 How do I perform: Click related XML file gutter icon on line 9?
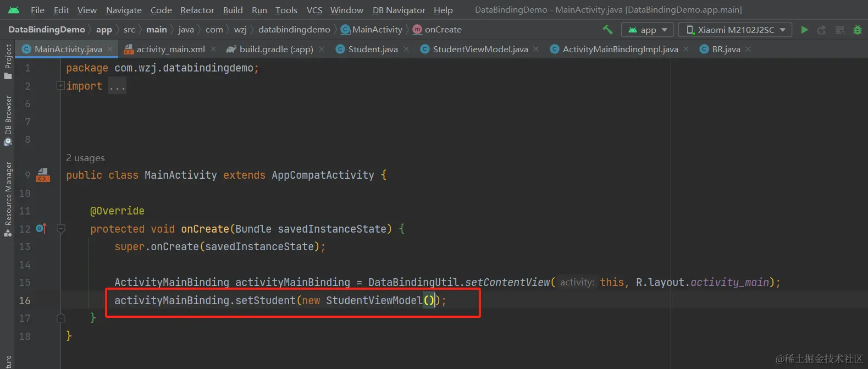pyautogui.click(x=43, y=175)
